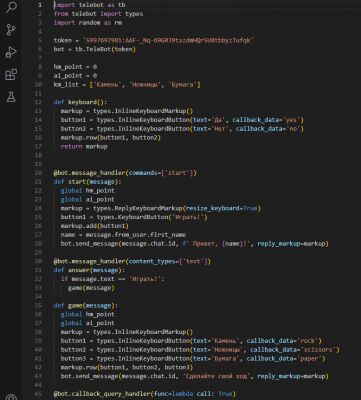The width and height of the screenshot is (361, 400).
Task: Click the 'from telebot import types' line
Action: (x=98, y=14)
